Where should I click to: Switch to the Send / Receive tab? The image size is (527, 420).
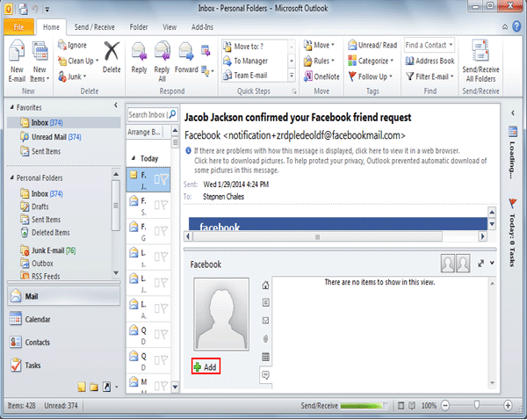coord(95,27)
